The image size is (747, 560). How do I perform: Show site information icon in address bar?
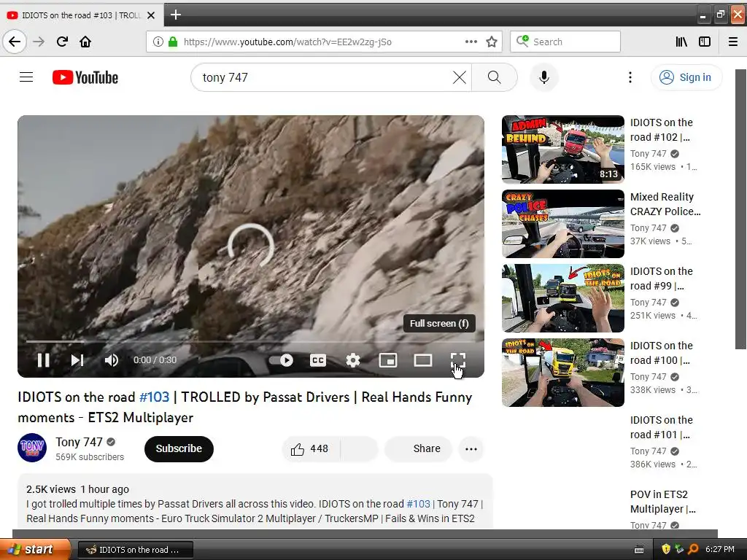(x=158, y=42)
